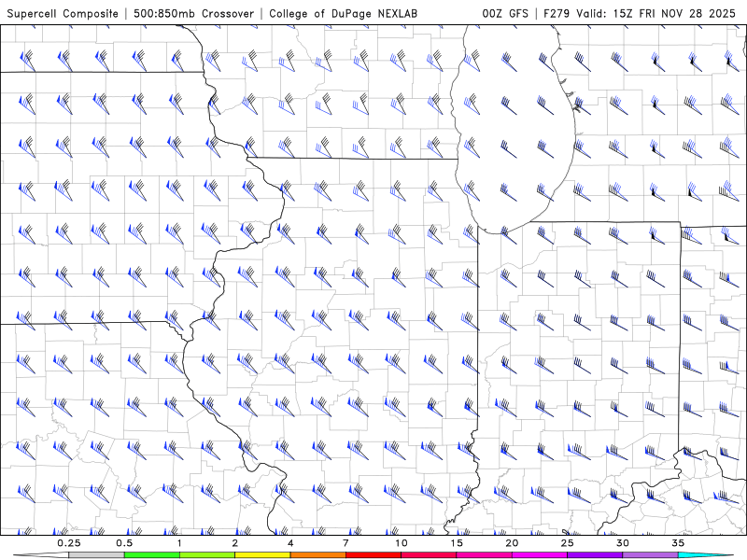Pick the hot pink 15–20 color segment
747x560 pixels.
coord(484,555)
